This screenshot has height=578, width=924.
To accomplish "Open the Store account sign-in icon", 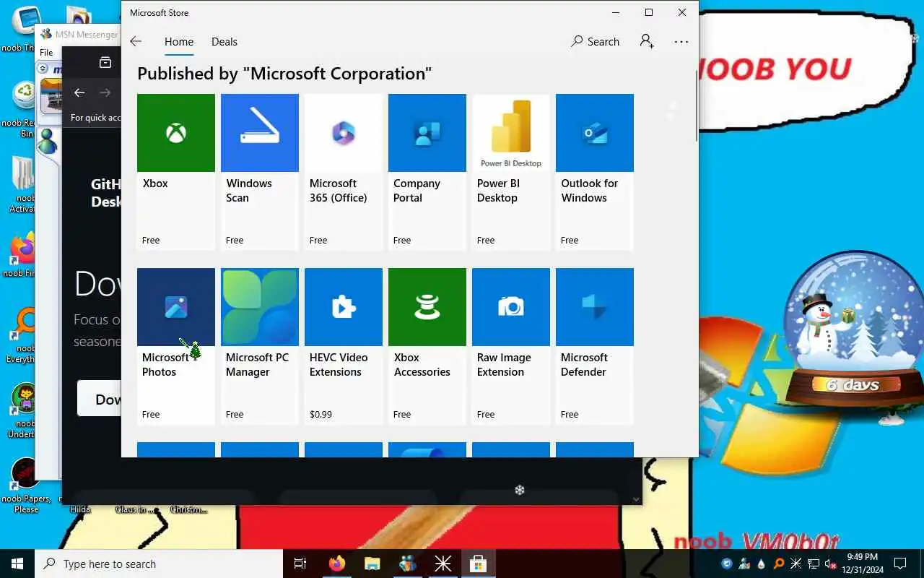I will pos(647,42).
